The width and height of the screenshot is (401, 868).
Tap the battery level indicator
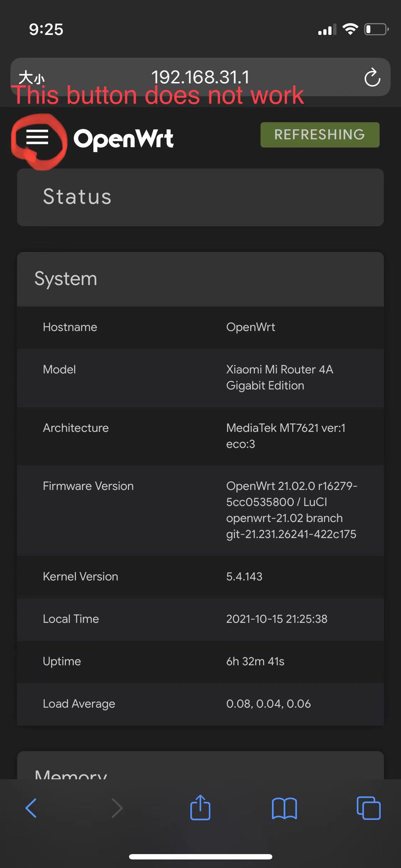pos(376,29)
